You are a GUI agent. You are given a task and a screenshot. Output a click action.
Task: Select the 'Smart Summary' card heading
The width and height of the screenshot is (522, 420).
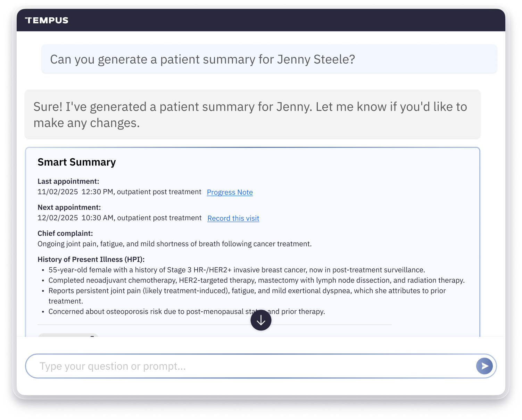(x=77, y=162)
